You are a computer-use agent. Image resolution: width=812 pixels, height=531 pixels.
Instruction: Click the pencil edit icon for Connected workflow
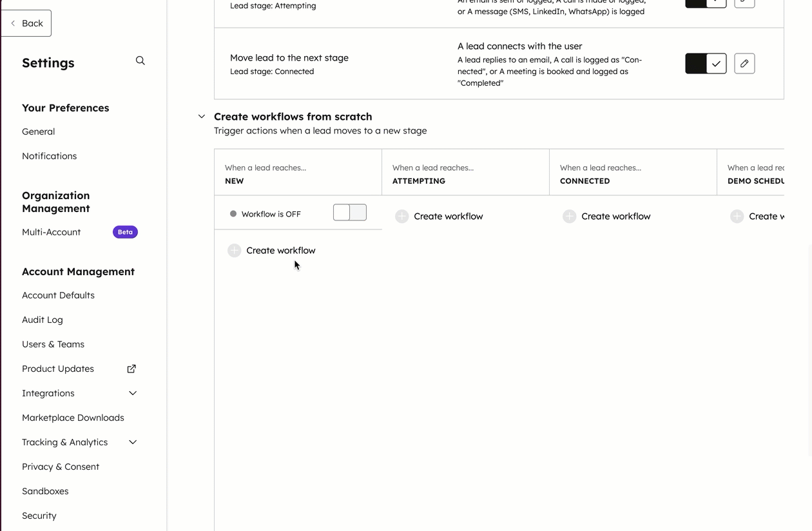coord(744,63)
